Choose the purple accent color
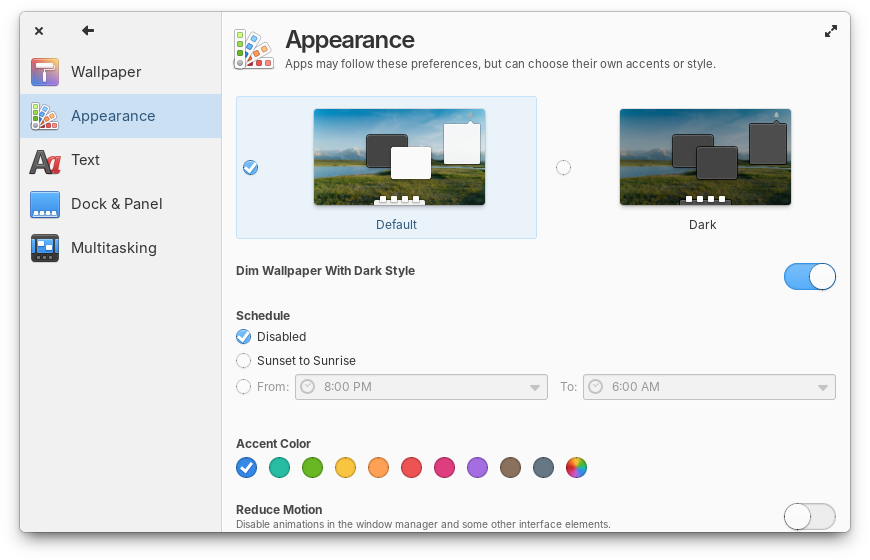 (x=478, y=467)
